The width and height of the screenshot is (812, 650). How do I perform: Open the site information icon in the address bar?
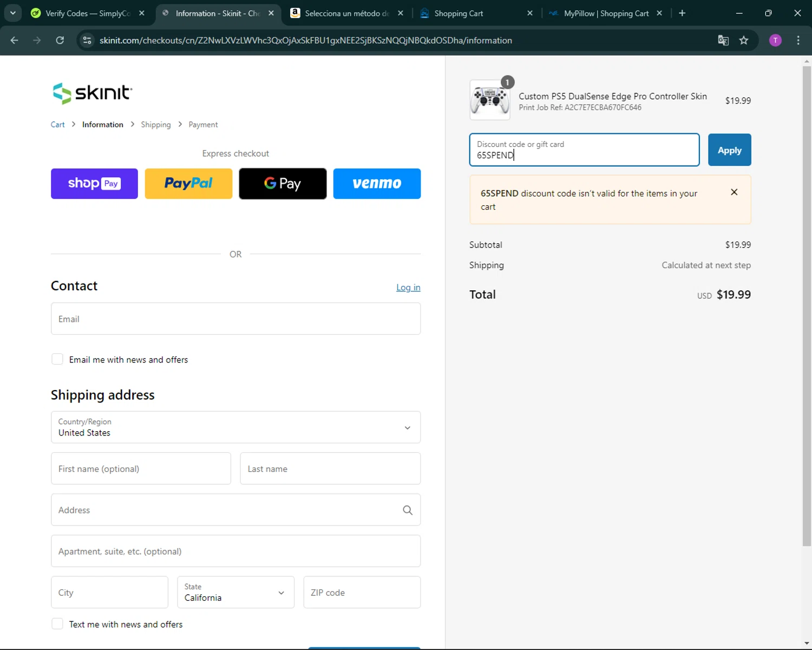[x=87, y=40]
